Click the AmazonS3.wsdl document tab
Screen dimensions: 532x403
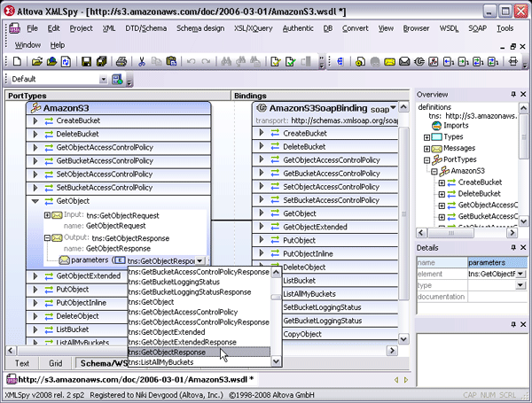130,380
